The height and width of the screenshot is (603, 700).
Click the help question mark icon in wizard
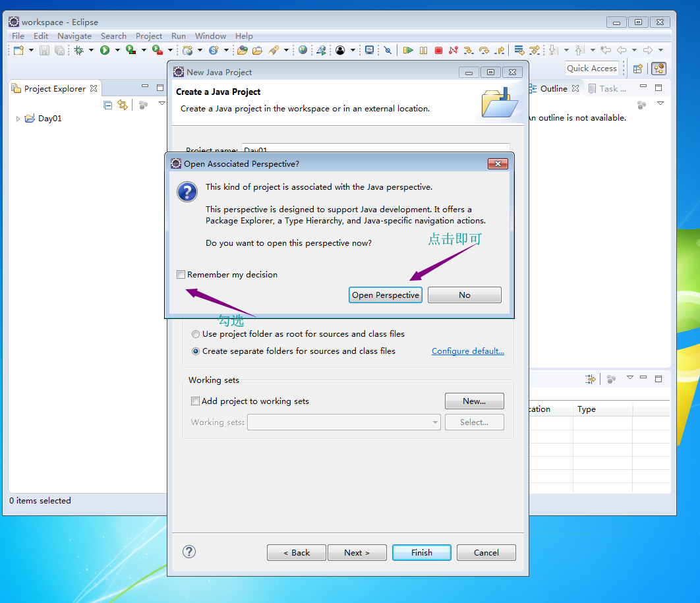tap(189, 552)
